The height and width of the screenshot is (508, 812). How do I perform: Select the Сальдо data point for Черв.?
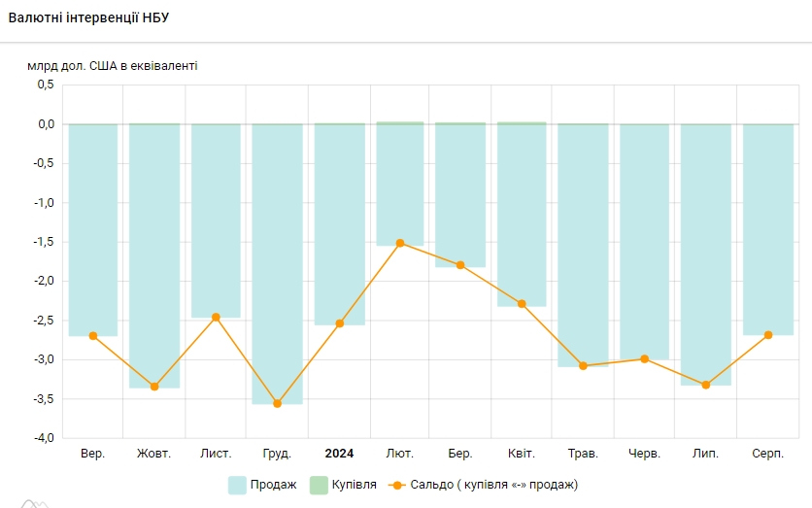644,358
